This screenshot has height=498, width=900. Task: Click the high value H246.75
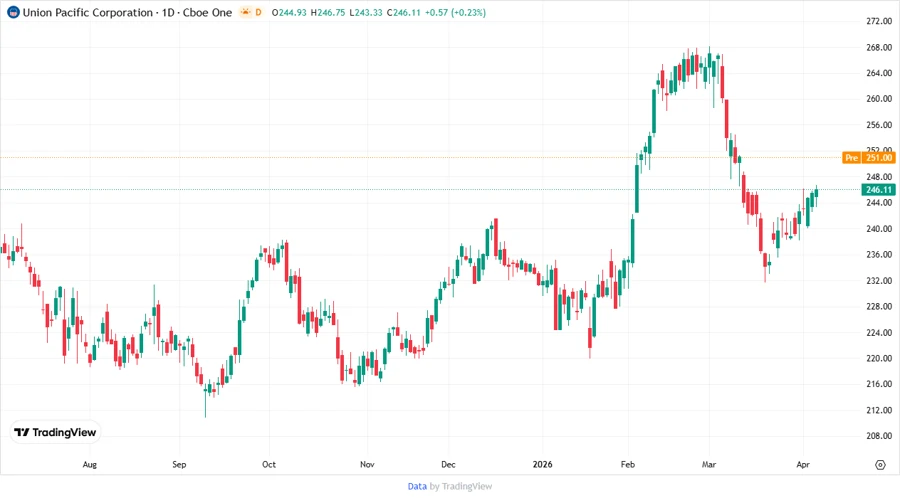(328, 12)
